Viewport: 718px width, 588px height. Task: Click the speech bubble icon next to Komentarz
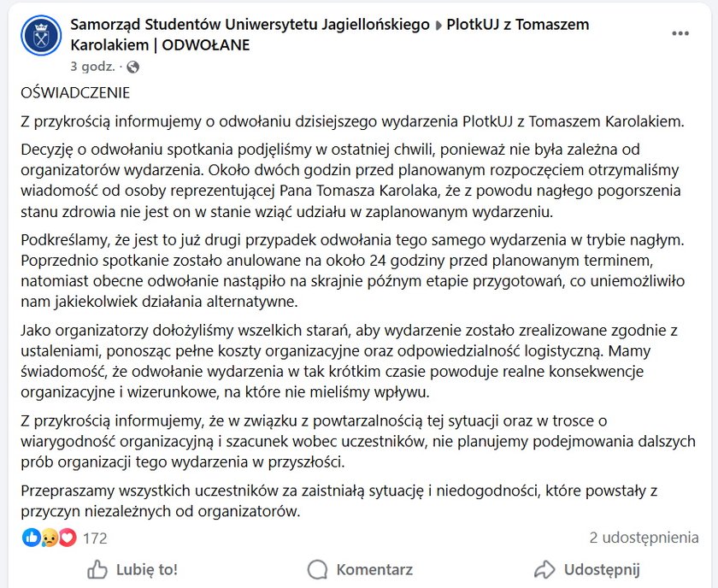pyautogui.click(x=317, y=569)
